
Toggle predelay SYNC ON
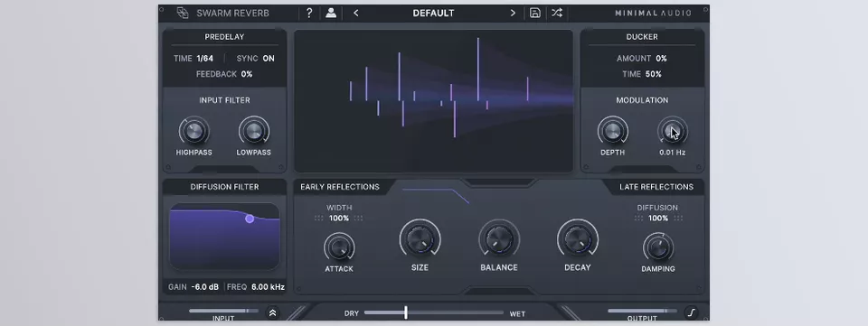[269, 59]
